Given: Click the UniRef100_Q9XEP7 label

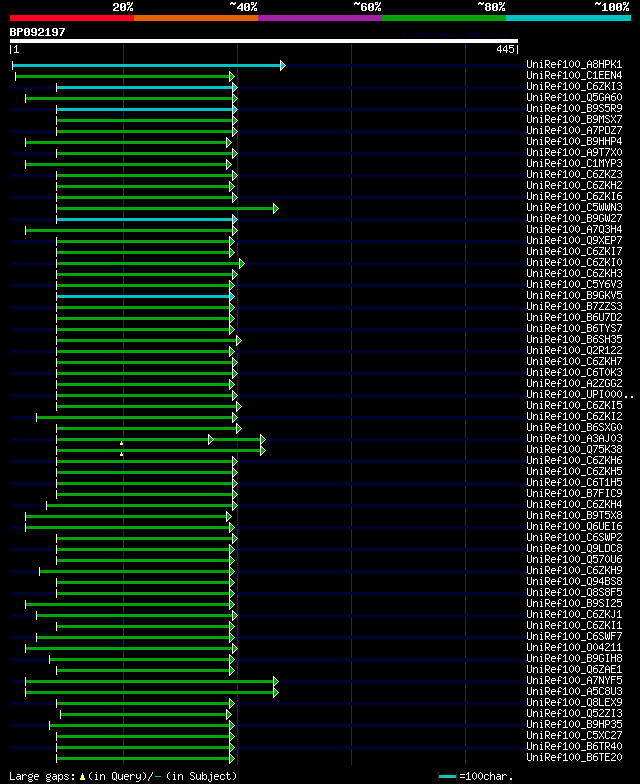Looking at the screenshot, I should [x=574, y=240].
